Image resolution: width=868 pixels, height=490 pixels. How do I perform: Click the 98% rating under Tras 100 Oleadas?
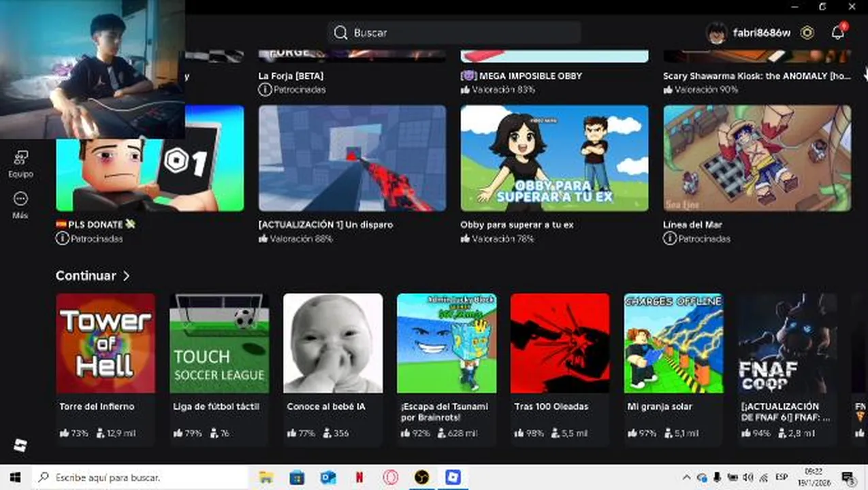(x=528, y=433)
